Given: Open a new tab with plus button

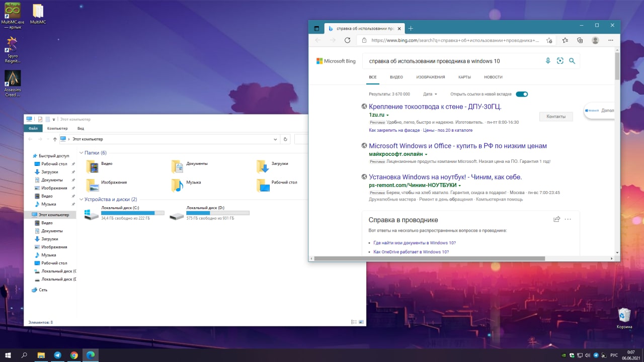Looking at the screenshot, I should tap(411, 28).
